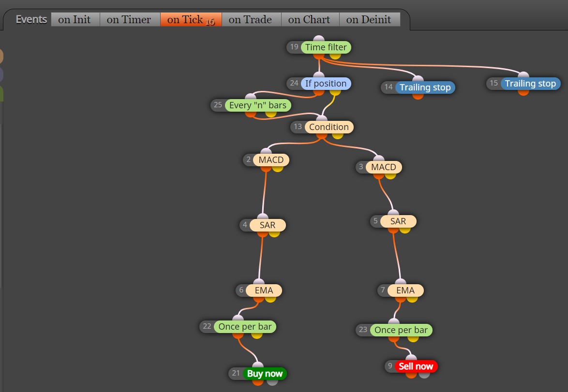Select the Condition block 13
The height and width of the screenshot is (392, 568).
coord(329,127)
